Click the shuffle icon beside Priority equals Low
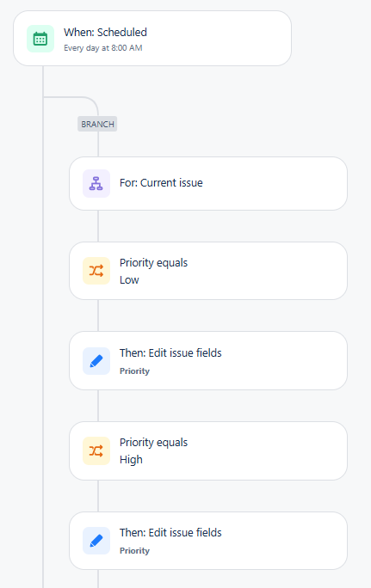Screen dimensions: 371x588 [x=96, y=271]
